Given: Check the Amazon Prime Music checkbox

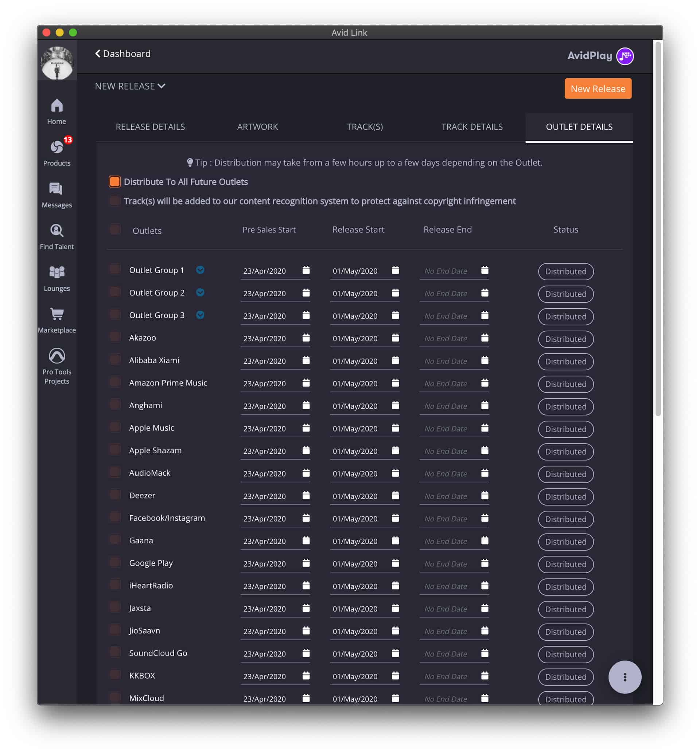Looking at the screenshot, I should pyautogui.click(x=115, y=382).
